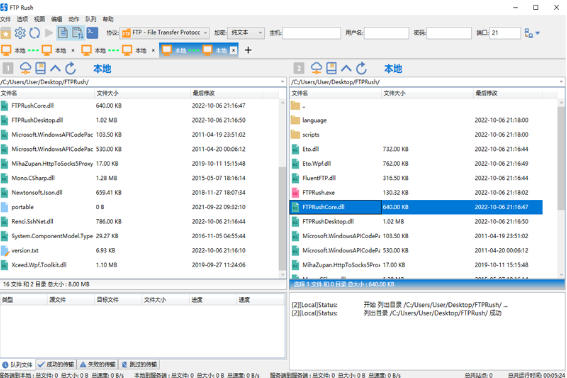Open the FTP protocol dropdown
This screenshot has height=378, width=567.
(165, 33)
